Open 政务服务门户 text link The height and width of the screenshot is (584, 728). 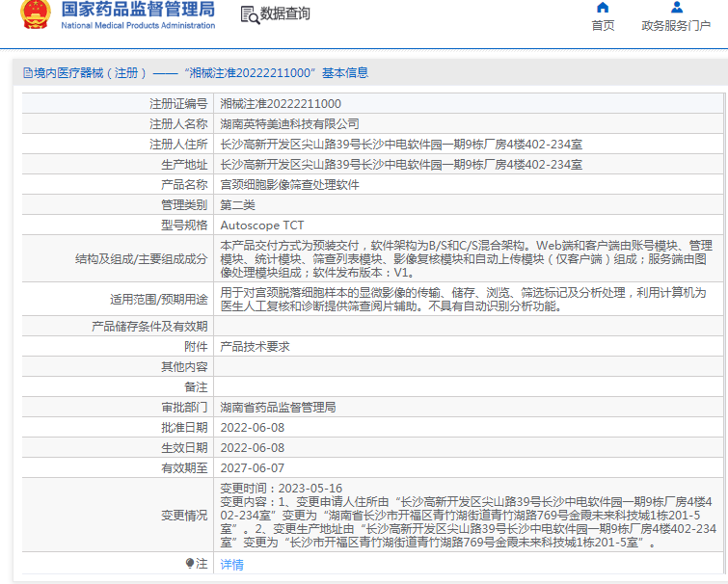676,25
